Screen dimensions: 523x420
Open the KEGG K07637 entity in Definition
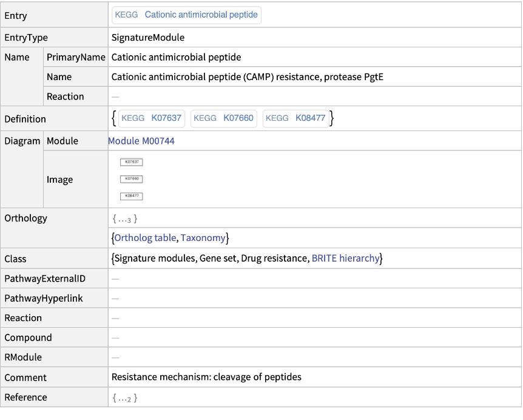coord(152,118)
